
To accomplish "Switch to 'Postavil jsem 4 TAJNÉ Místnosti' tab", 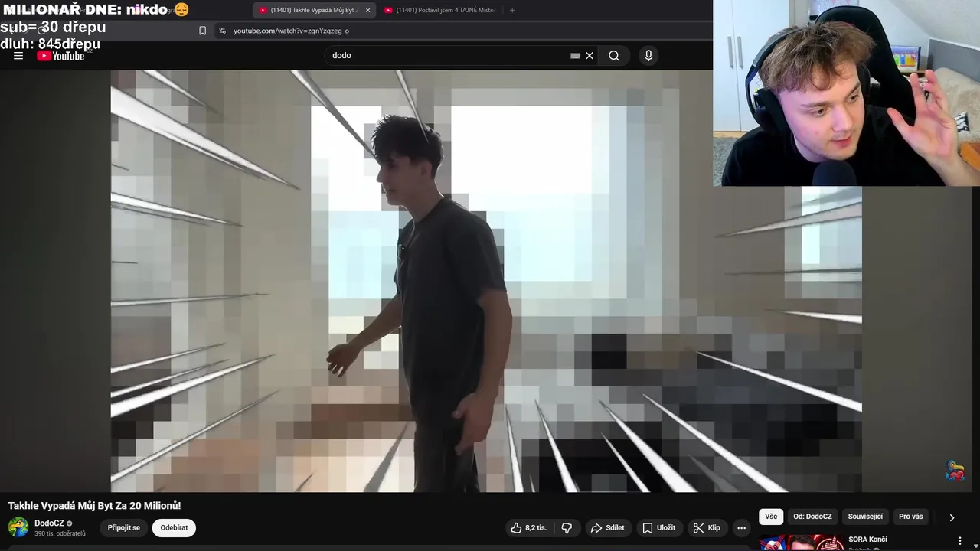I will coord(439,10).
